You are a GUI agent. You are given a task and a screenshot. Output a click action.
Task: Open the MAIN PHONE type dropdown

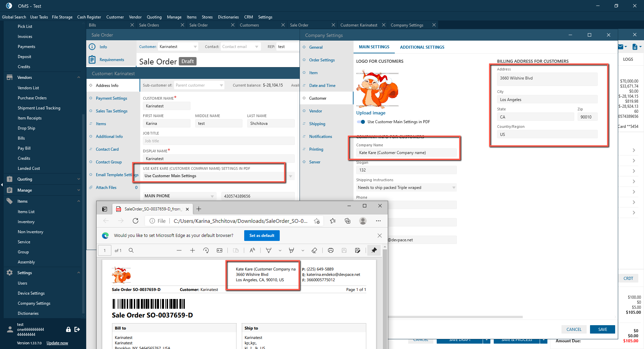pyautogui.click(x=212, y=196)
